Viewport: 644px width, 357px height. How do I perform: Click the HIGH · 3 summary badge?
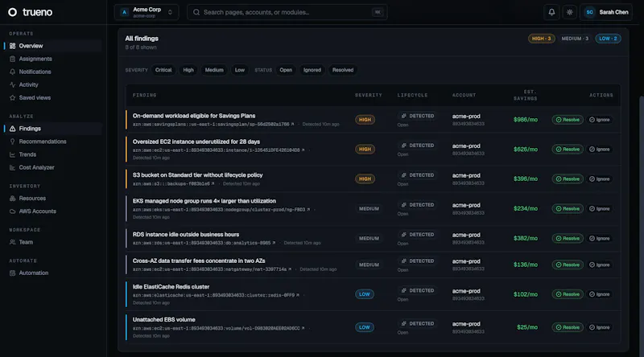541,39
